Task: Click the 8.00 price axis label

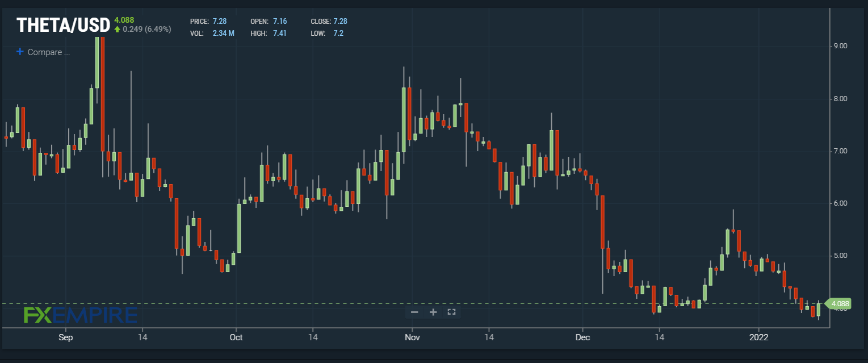Action: (840, 99)
